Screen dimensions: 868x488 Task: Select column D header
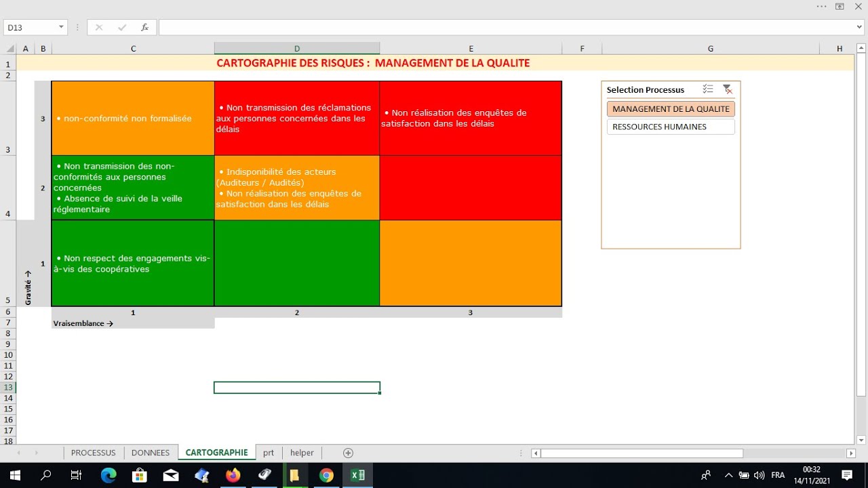[x=297, y=49]
